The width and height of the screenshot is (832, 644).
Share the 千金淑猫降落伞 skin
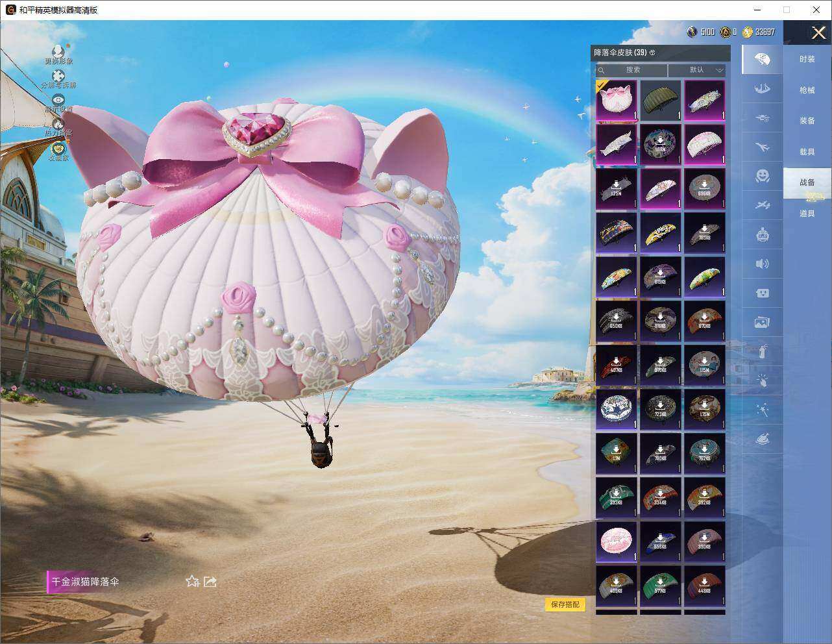pyautogui.click(x=210, y=582)
